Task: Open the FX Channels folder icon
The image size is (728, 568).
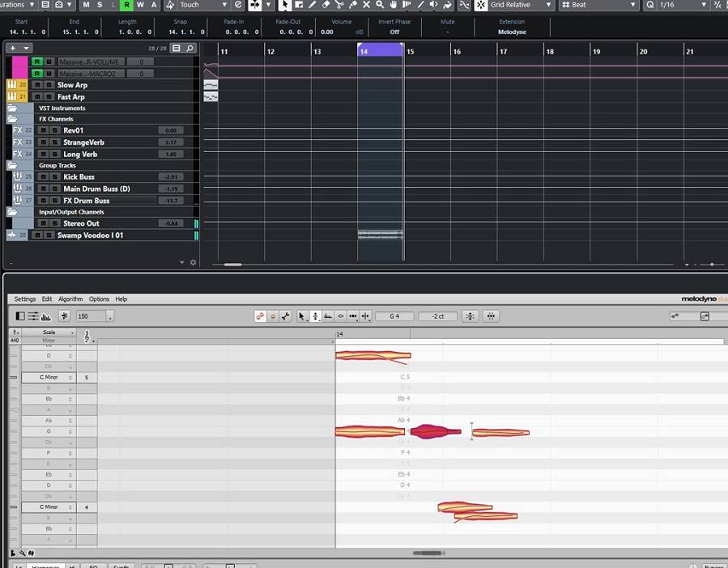Action: [x=13, y=119]
